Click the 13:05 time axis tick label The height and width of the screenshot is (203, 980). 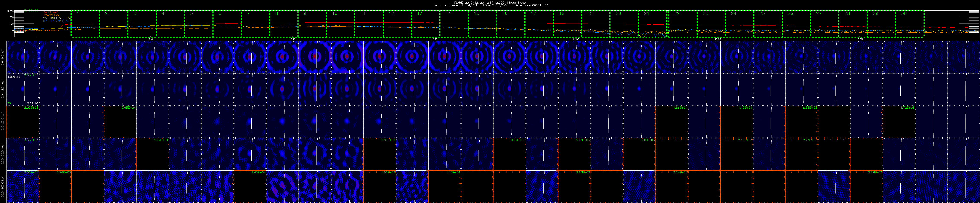860,39
